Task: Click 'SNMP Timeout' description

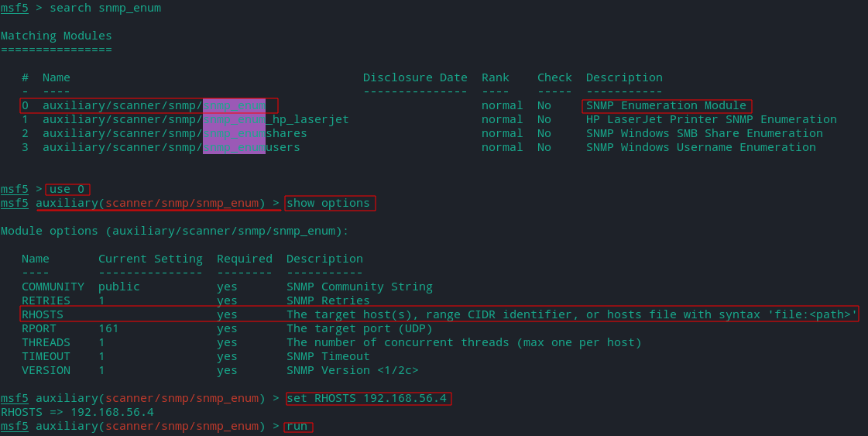Action: click(x=328, y=356)
